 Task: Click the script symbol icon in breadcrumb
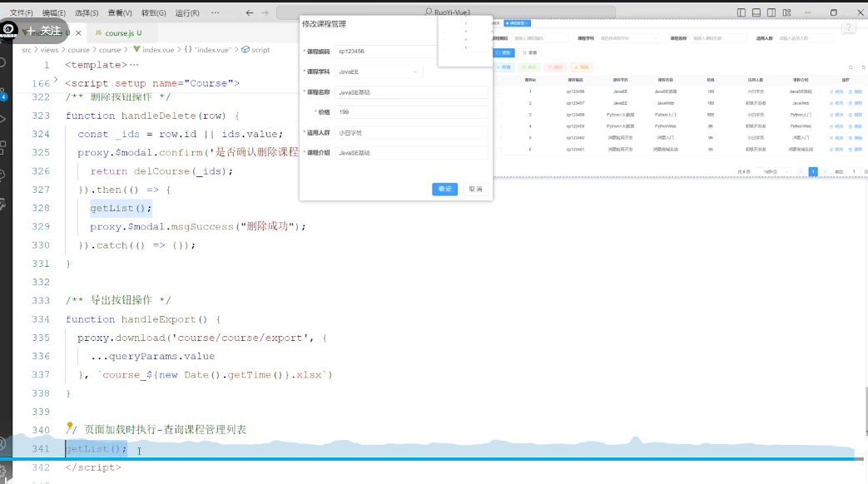coord(246,49)
